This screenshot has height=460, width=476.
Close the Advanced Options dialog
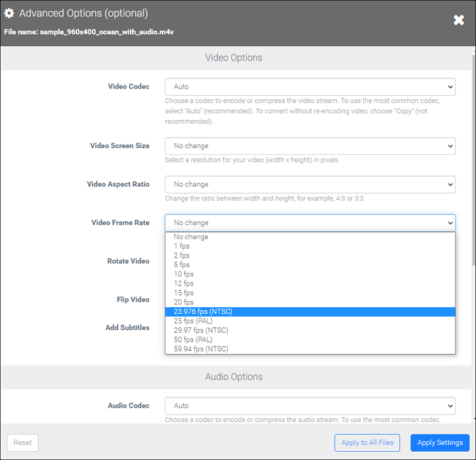click(x=459, y=20)
